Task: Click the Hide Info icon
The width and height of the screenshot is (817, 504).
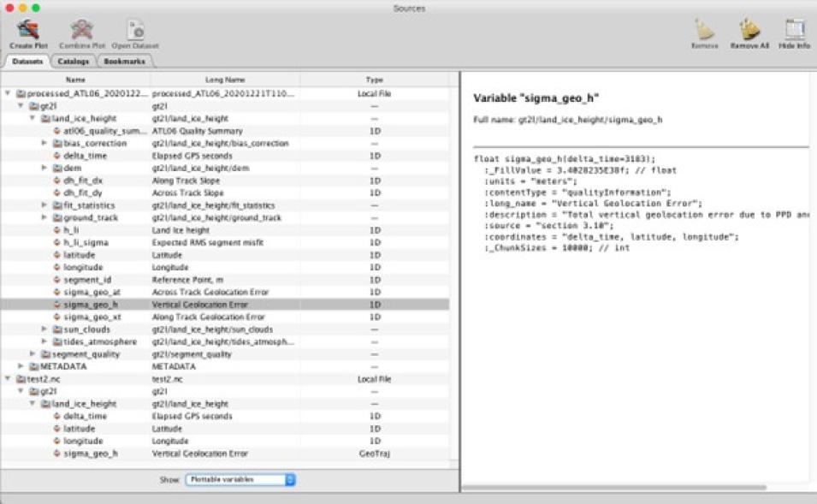Action: [795, 30]
